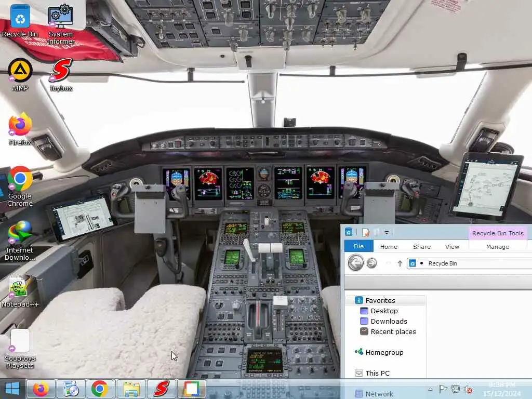532x399 pixels.
Task: Click the Recycle Bin address bar
Action: point(470,263)
